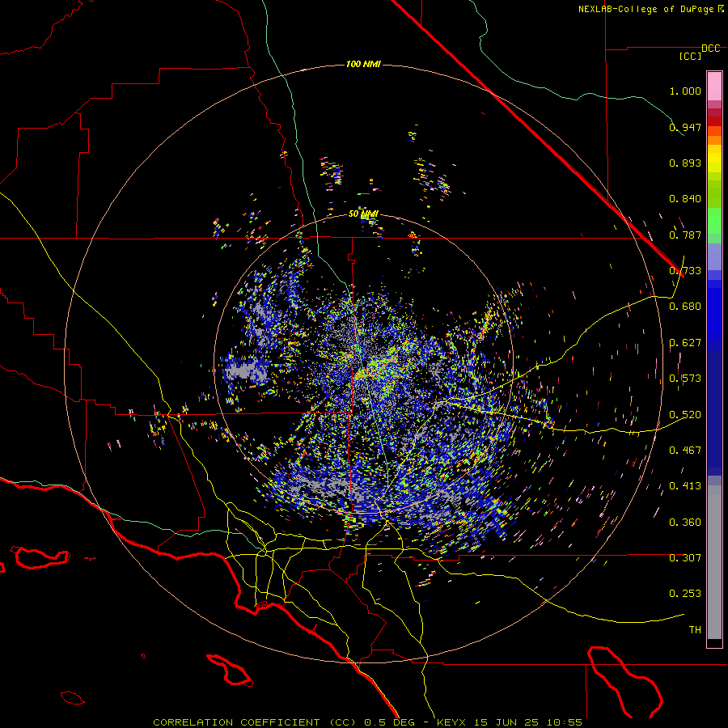Select the 0.520 scale value
Image resolution: width=728 pixels, height=728 pixels.
coord(685,415)
